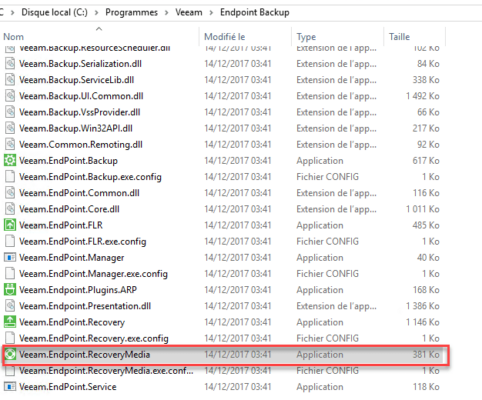Select the file name Veeam.EndPoint.Service
The height and width of the screenshot is (400, 482).
(68, 387)
